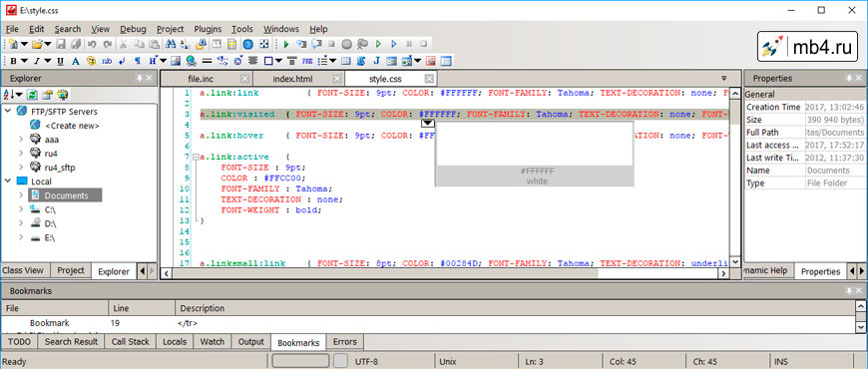Expand the D:\ drive node

coord(22,223)
